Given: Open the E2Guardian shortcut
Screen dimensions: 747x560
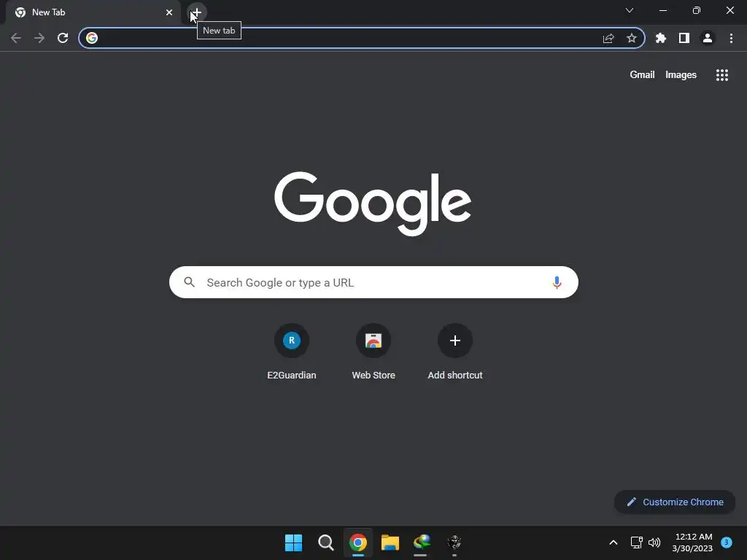Looking at the screenshot, I should (x=292, y=351).
